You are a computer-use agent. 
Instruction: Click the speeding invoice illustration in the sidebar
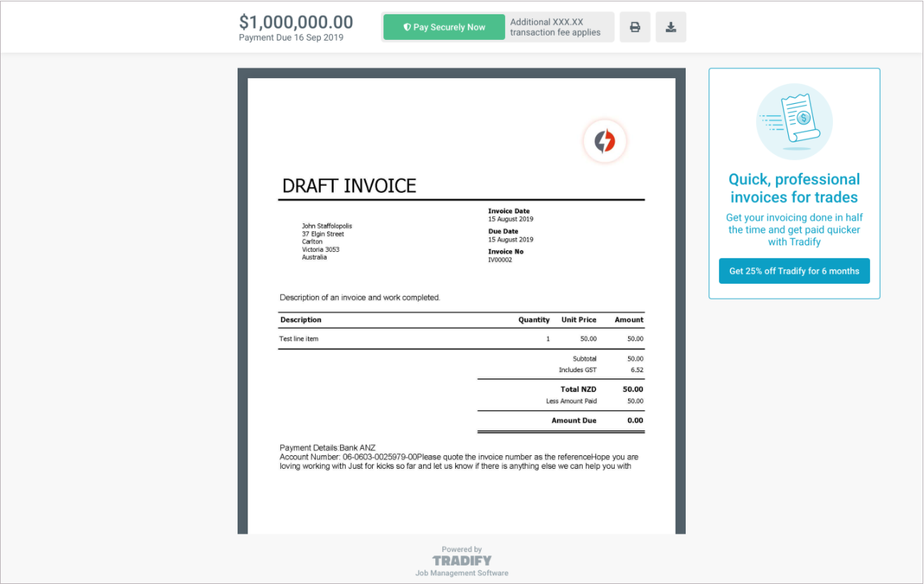click(x=794, y=121)
